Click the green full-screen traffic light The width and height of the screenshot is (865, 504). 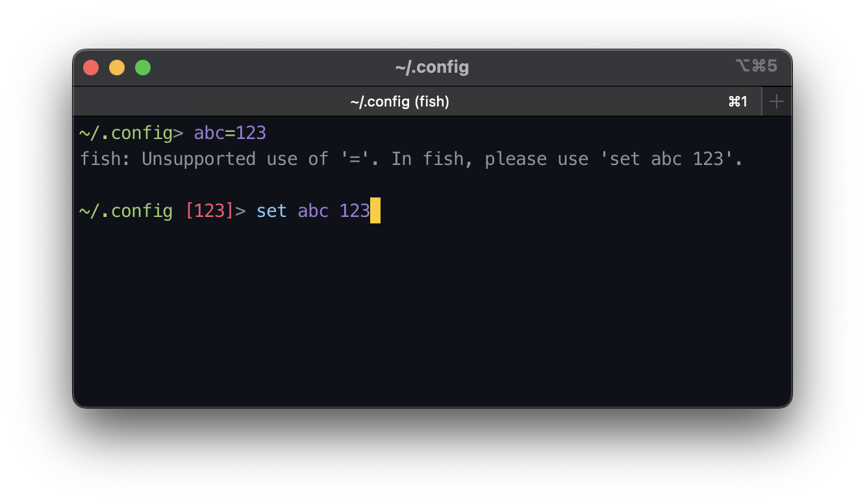click(x=142, y=67)
